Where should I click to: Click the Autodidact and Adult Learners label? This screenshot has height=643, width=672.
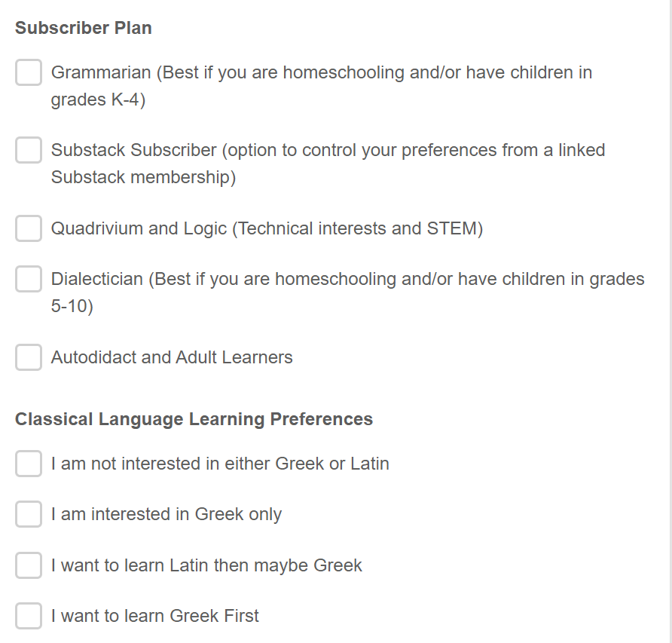[172, 357]
